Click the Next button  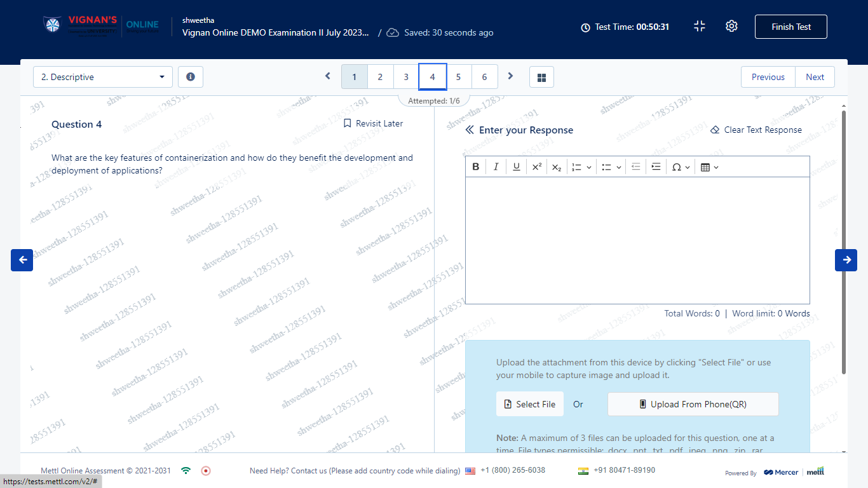pos(815,77)
